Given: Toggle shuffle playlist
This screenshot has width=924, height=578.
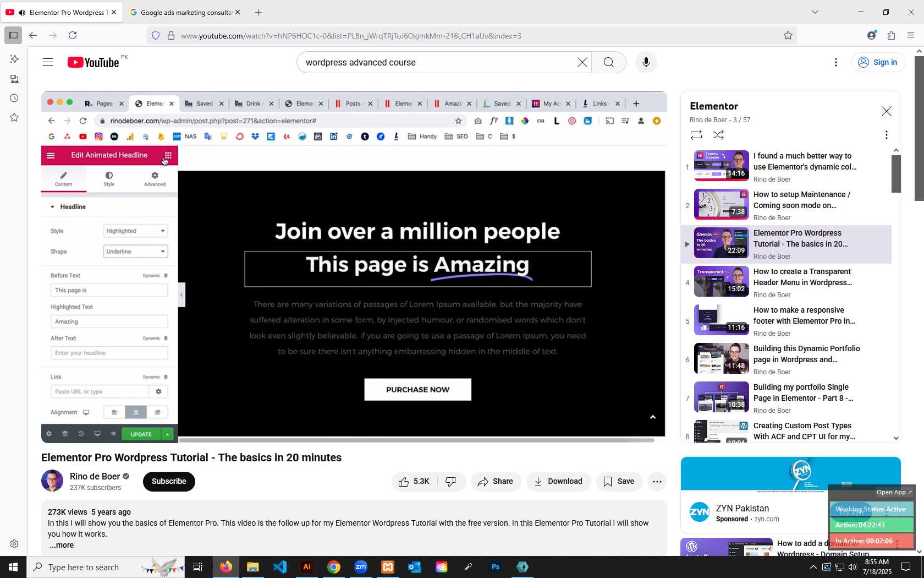Looking at the screenshot, I should pos(718,135).
